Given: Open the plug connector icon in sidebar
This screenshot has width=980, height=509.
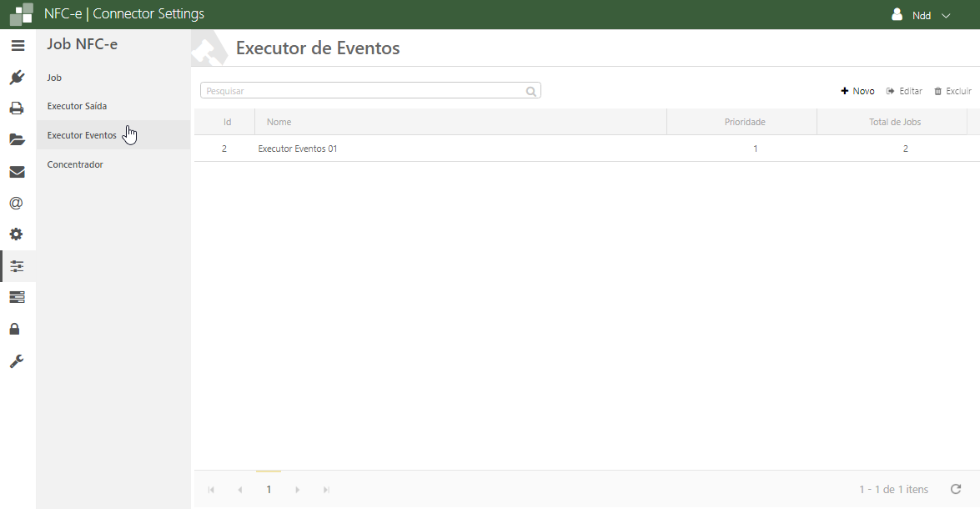Looking at the screenshot, I should click(17, 78).
